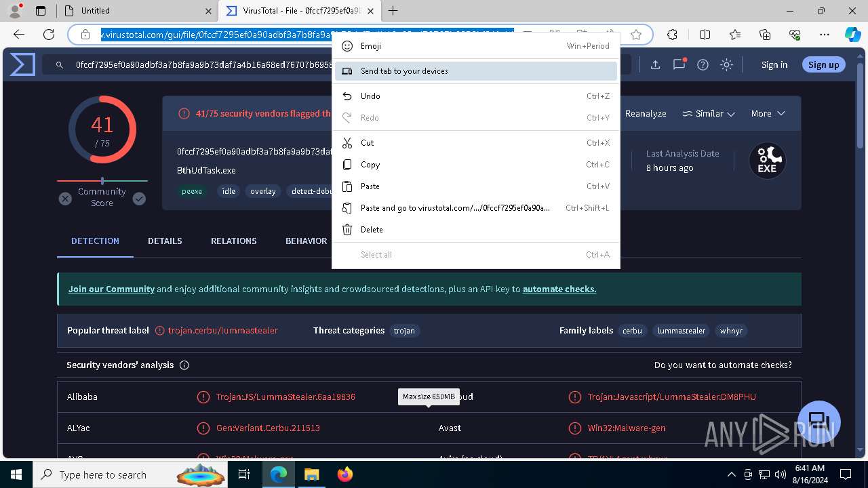The image size is (868, 488).
Task: Choose Undo in the context menu
Action: (476, 96)
